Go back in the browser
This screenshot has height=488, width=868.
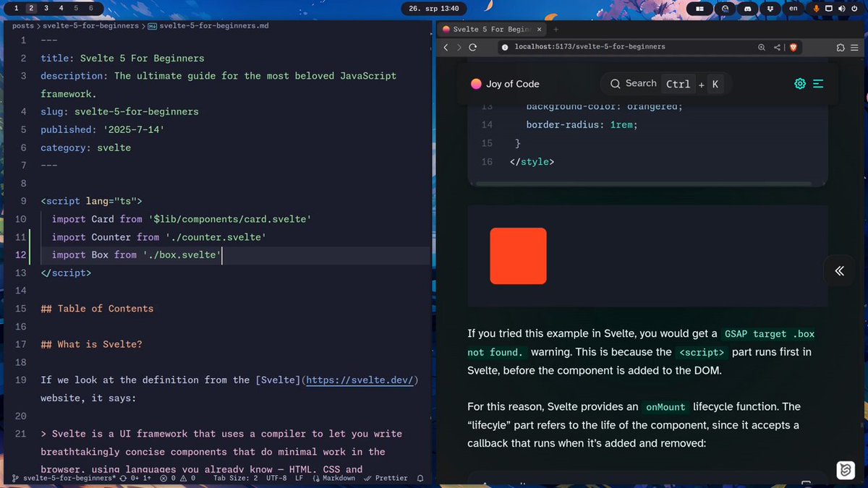(446, 47)
